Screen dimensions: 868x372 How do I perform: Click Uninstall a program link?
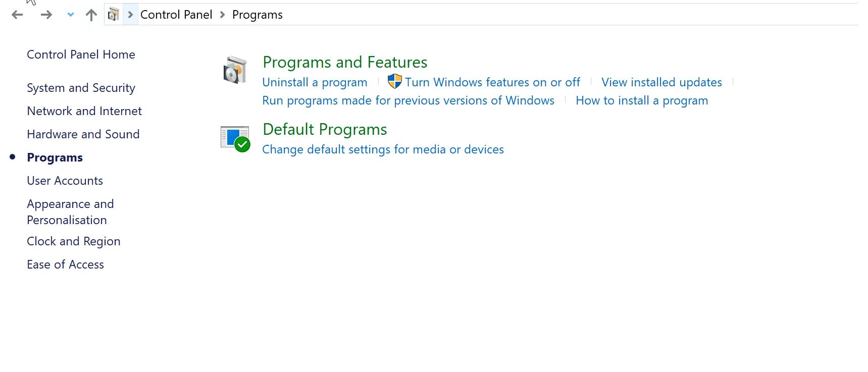tap(315, 82)
